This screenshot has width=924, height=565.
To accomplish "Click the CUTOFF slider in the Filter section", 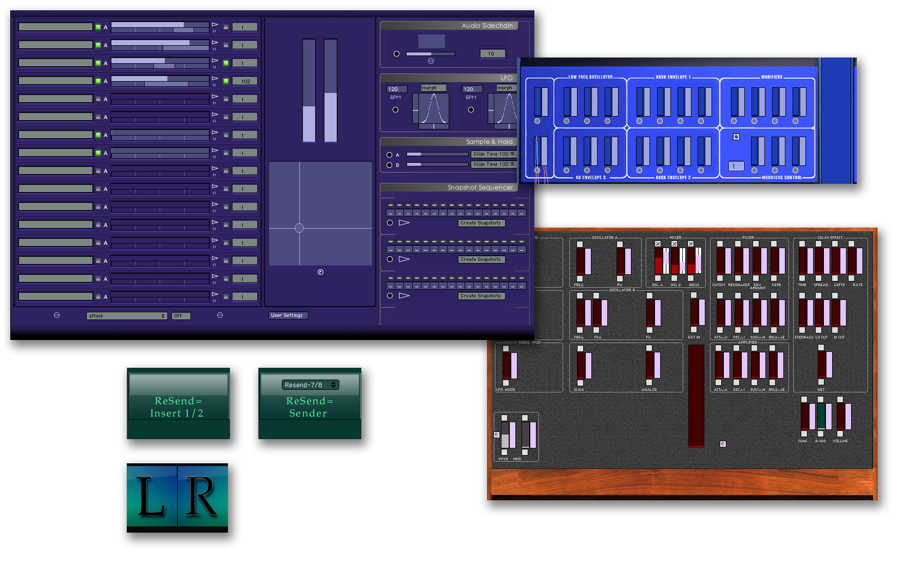I will pos(722,262).
